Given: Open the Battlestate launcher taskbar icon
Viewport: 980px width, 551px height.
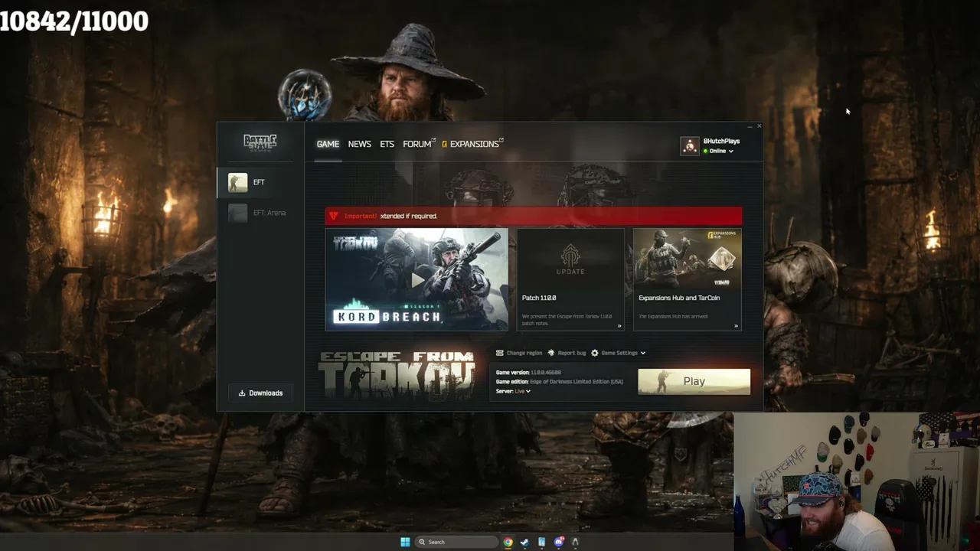Looking at the screenshot, I should 575,542.
